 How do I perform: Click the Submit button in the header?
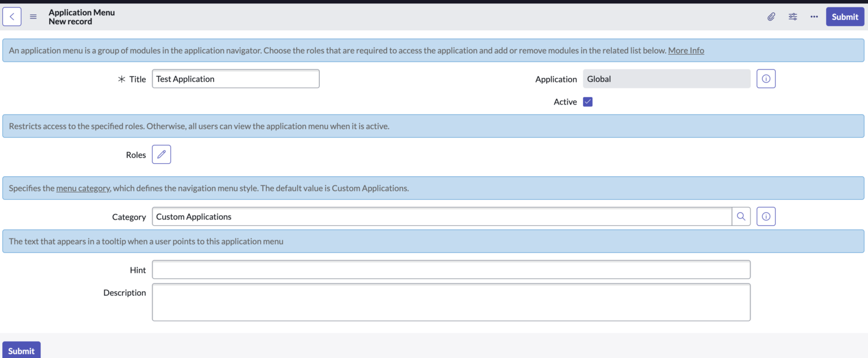(x=845, y=16)
